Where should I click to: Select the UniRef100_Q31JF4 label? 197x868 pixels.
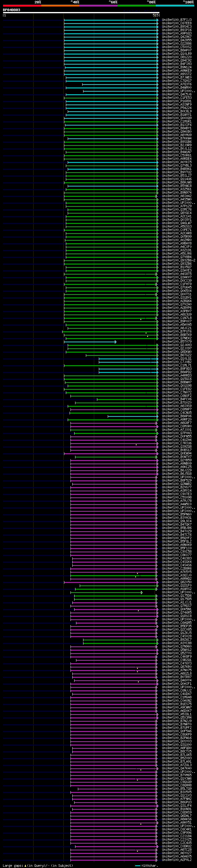coord(176,805)
